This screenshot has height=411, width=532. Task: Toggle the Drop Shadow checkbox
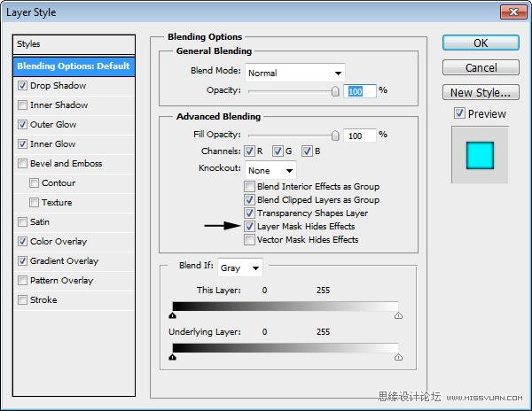coord(22,85)
